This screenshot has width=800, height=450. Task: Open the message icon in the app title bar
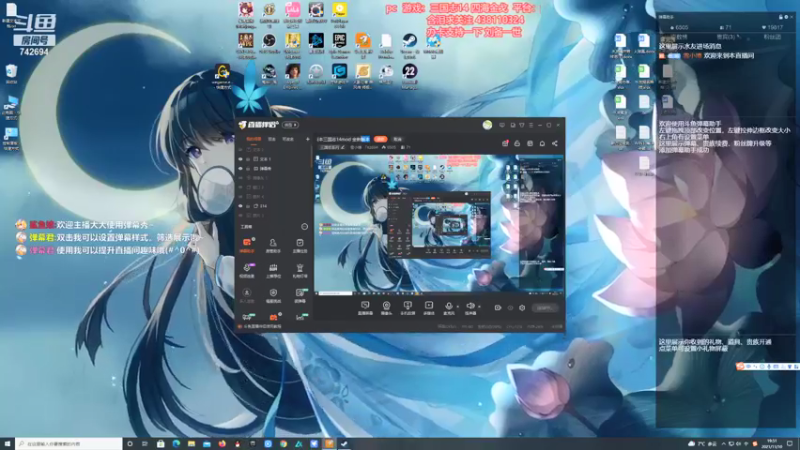click(x=502, y=125)
